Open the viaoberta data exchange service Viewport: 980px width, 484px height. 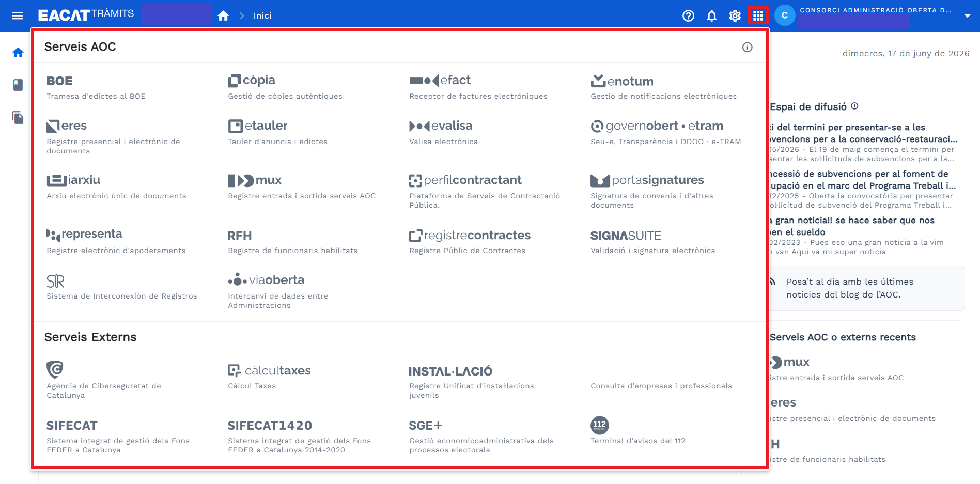click(278, 291)
